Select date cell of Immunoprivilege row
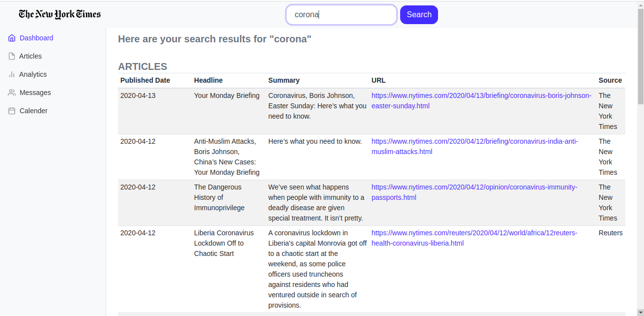Image resolution: width=644 pixels, height=316 pixels. click(x=138, y=187)
